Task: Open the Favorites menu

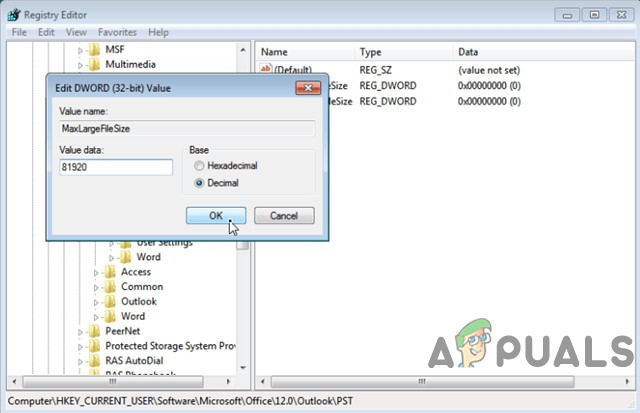Action: point(117,32)
